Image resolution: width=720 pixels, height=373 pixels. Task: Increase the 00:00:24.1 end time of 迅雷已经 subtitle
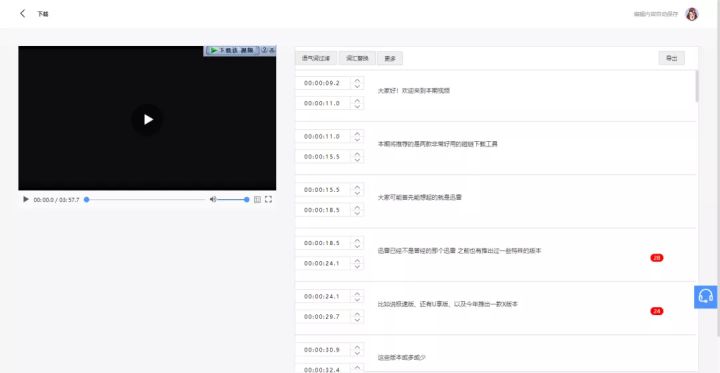357,260
